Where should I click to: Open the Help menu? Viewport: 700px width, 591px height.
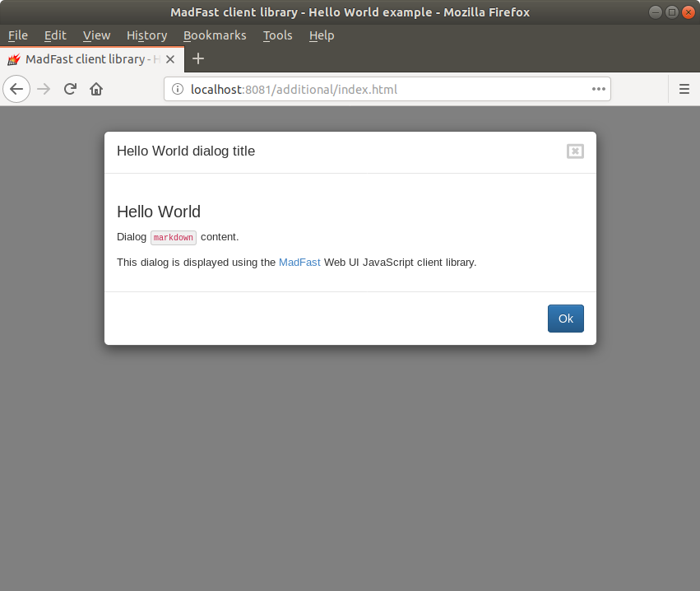pyautogui.click(x=321, y=35)
